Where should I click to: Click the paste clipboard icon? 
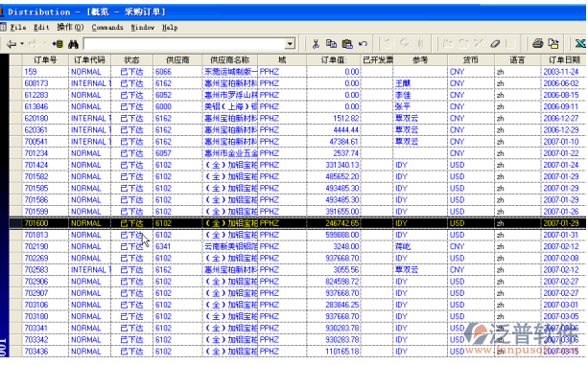point(347,44)
